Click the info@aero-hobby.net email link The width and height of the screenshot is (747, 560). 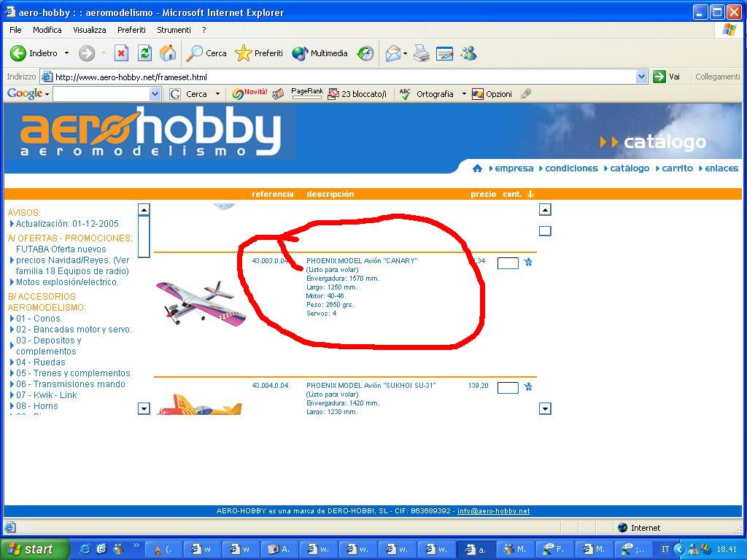click(x=494, y=511)
